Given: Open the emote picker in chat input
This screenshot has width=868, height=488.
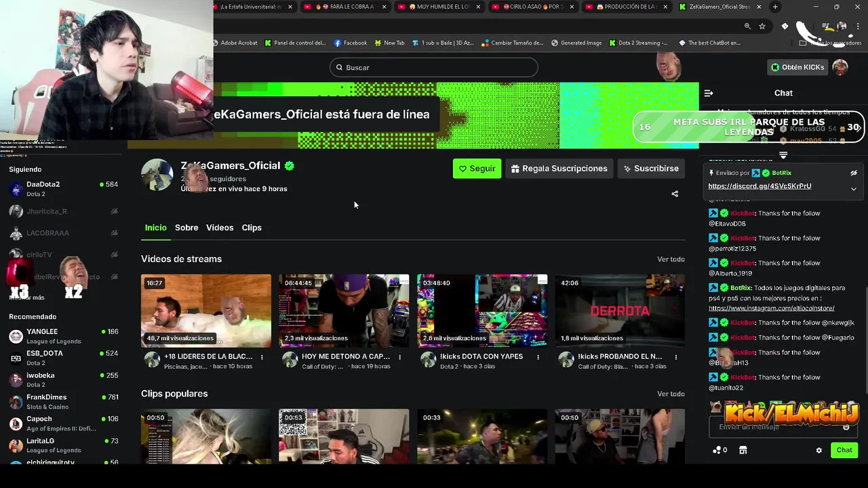Looking at the screenshot, I should click(x=846, y=427).
